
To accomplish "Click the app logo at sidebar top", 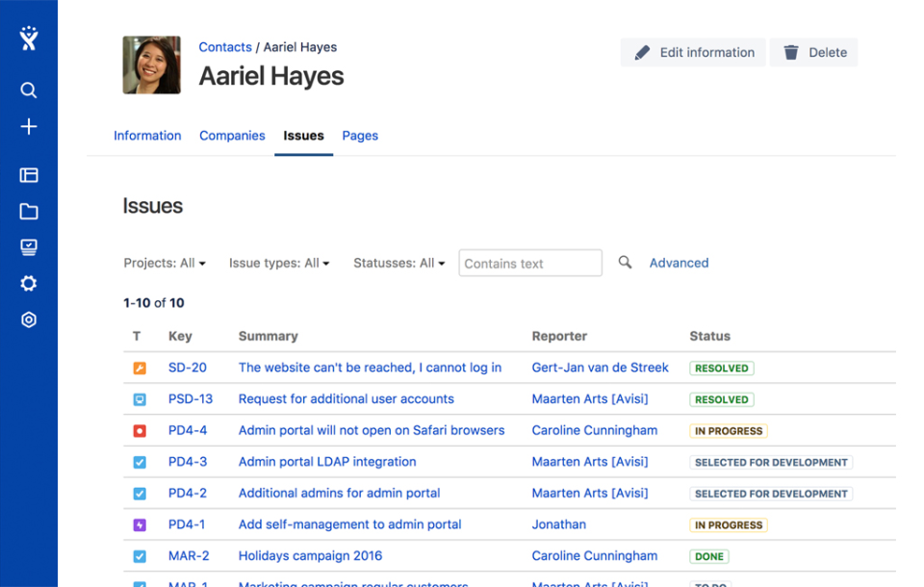I will click(29, 38).
